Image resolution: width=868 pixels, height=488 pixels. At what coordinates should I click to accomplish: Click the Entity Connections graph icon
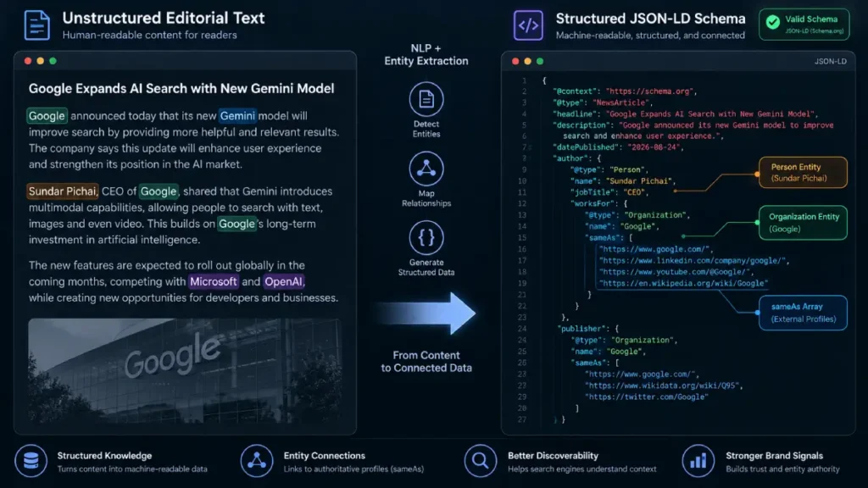[257, 460]
